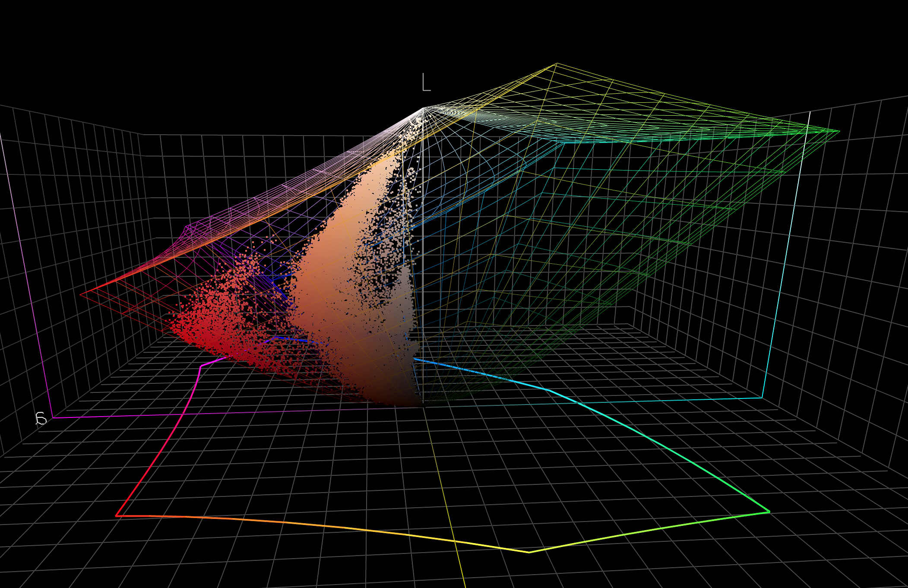Click the magenta bend in the floor outline
Image resolution: width=908 pixels, height=588 pixels.
pos(201,366)
